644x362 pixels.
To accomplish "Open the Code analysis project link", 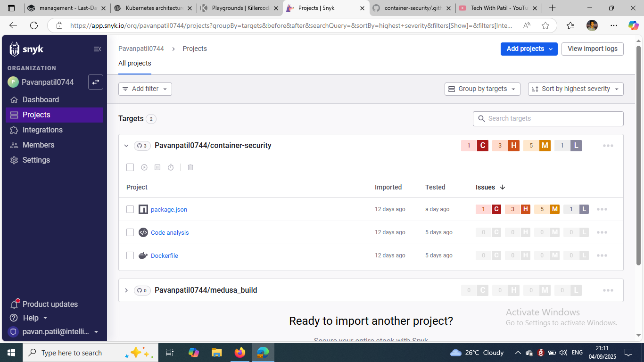I will pyautogui.click(x=170, y=232).
